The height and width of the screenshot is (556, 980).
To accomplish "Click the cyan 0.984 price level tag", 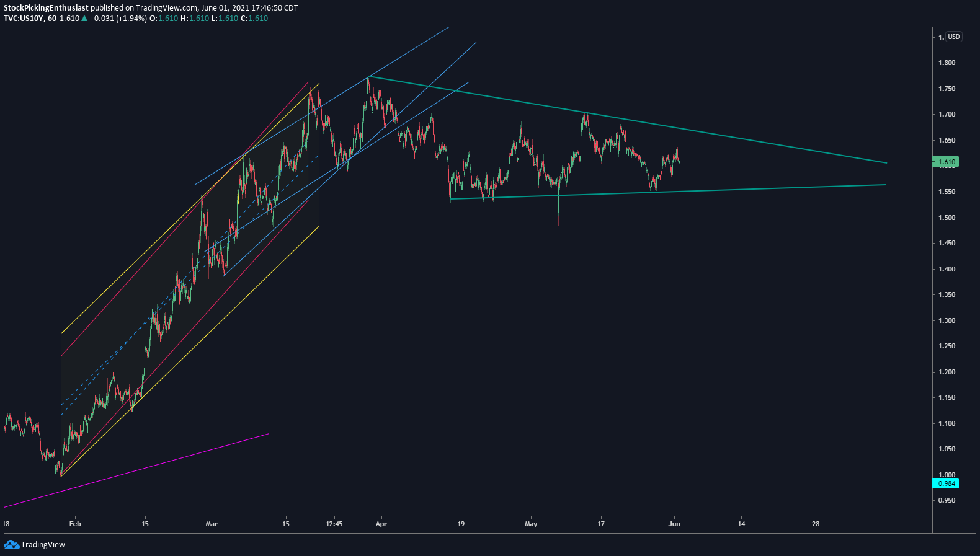I will (x=946, y=483).
